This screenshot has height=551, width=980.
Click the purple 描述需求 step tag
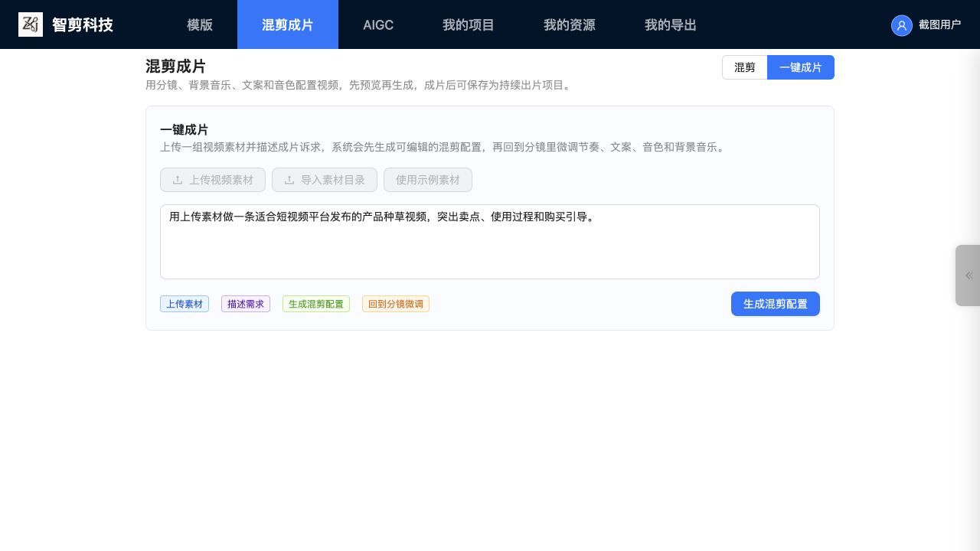[246, 304]
